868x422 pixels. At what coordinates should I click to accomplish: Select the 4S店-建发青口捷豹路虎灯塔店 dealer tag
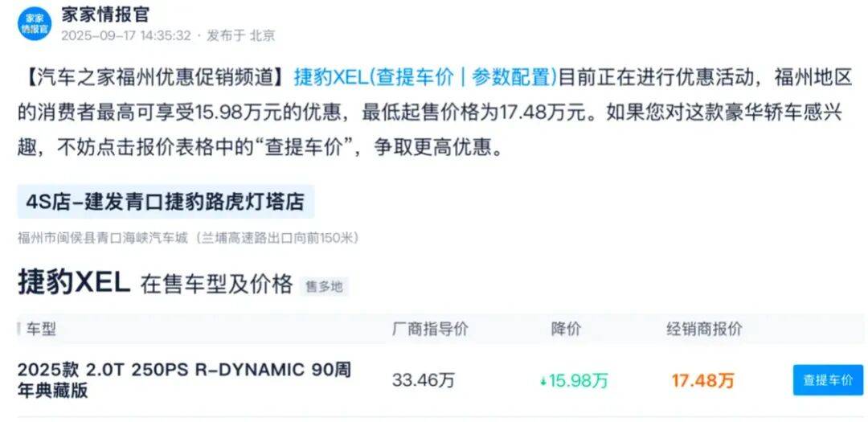pos(166,202)
